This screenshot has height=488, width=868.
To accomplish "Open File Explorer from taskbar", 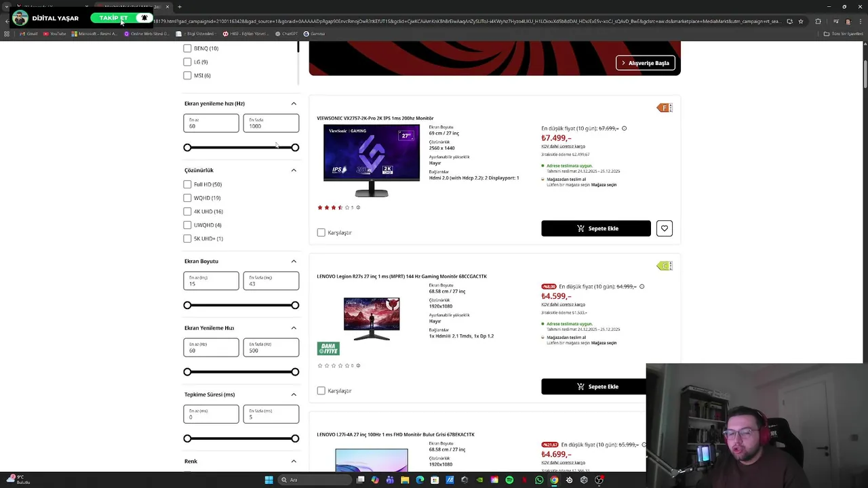I will click(405, 480).
